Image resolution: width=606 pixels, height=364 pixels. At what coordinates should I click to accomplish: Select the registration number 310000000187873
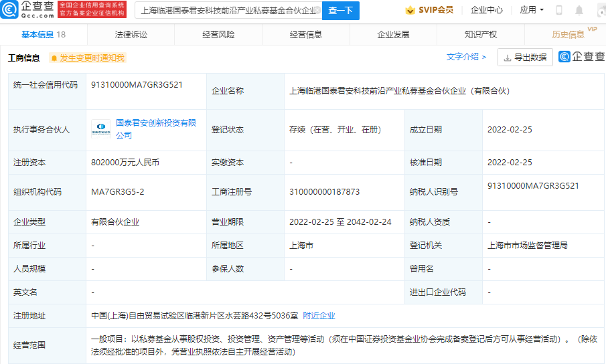[325, 192]
